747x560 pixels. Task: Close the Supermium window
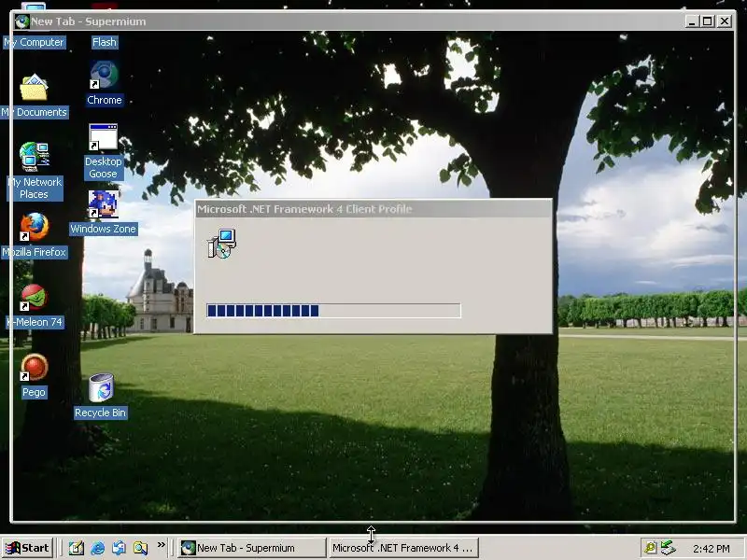725,21
